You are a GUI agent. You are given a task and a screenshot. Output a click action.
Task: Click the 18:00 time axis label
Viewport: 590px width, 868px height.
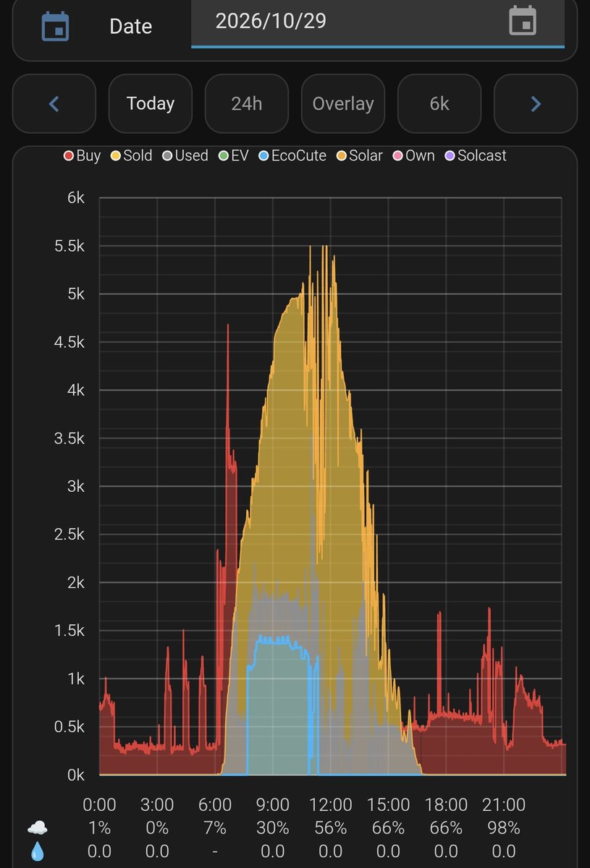[446, 805]
